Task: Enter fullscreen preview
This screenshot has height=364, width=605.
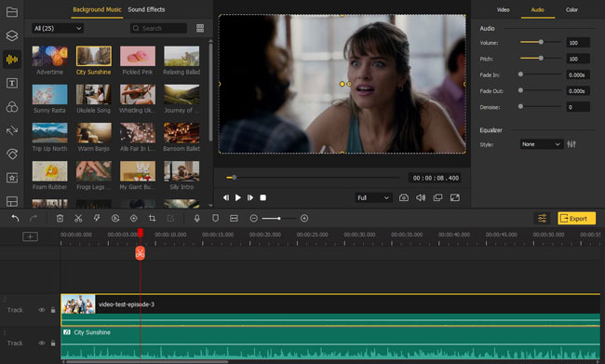Action: 455,197
